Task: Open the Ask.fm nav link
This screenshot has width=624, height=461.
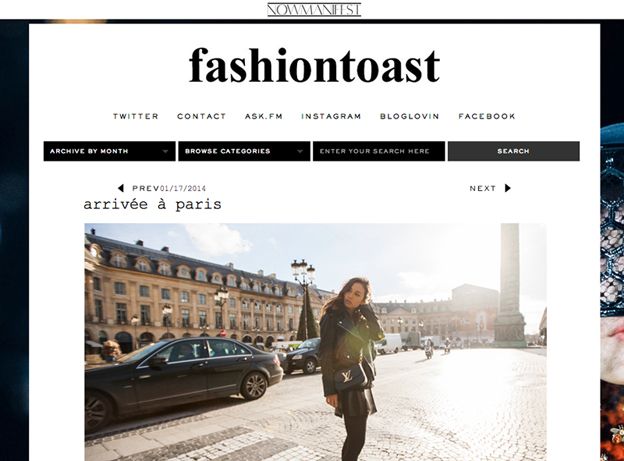Action: [263, 116]
